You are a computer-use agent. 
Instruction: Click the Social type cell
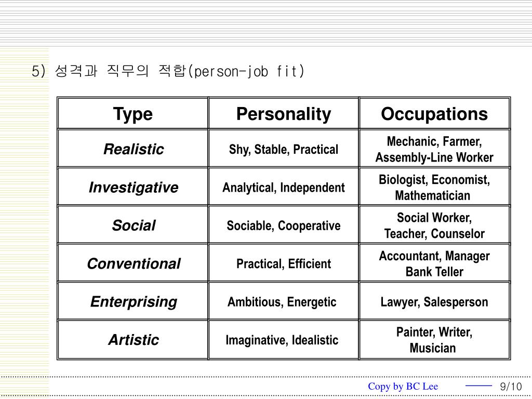pyautogui.click(x=133, y=225)
